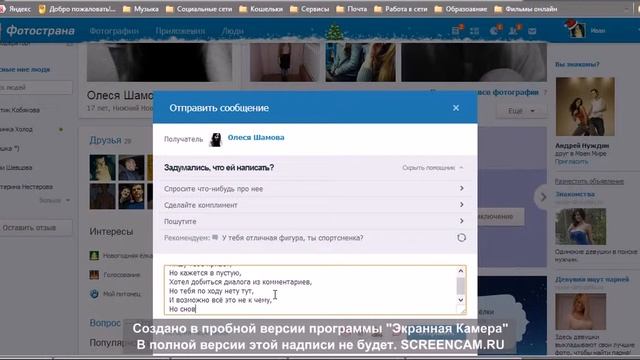The height and width of the screenshot is (360, 640).
Task: Click inside the message text area
Action: tap(311, 290)
